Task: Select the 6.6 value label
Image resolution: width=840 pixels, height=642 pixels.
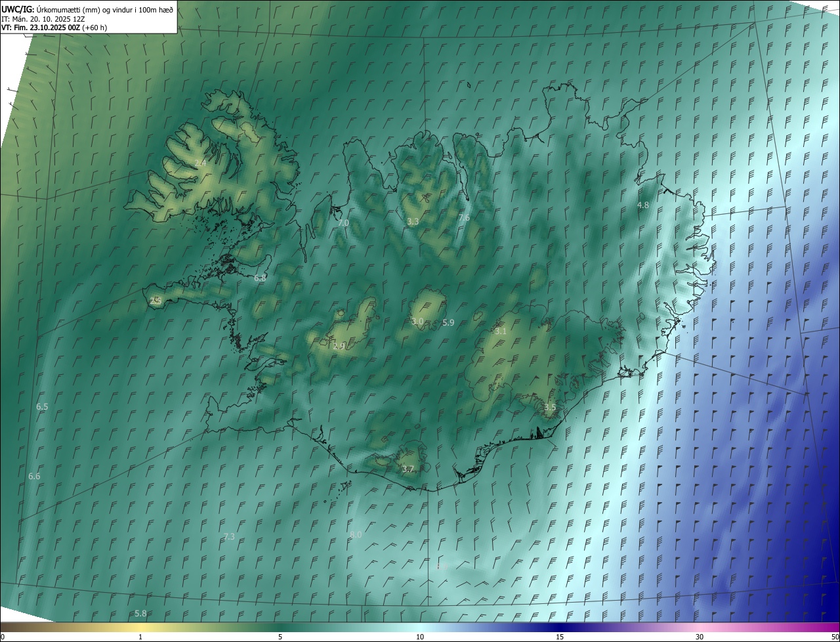Action: [34, 477]
